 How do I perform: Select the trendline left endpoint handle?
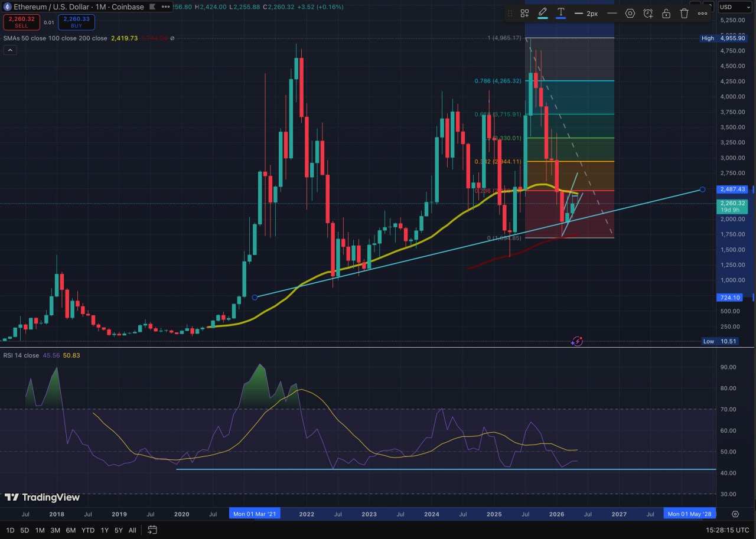click(x=255, y=297)
